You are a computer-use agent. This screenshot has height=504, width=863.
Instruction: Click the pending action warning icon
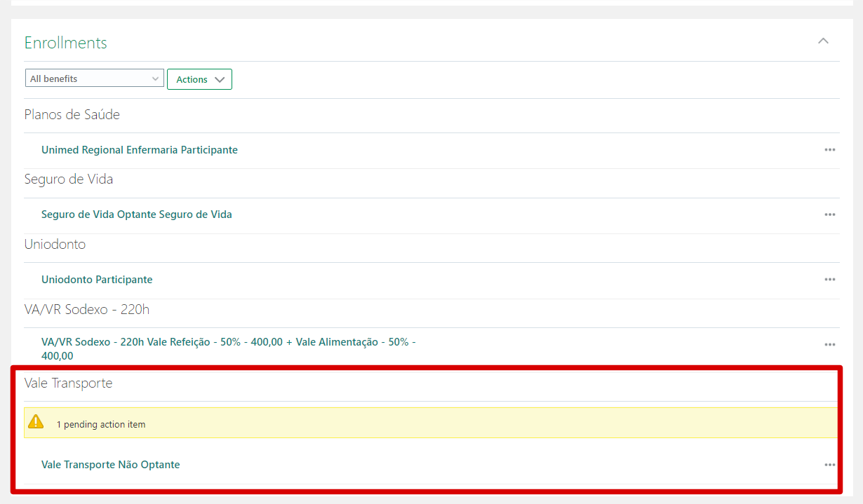[x=36, y=422]
